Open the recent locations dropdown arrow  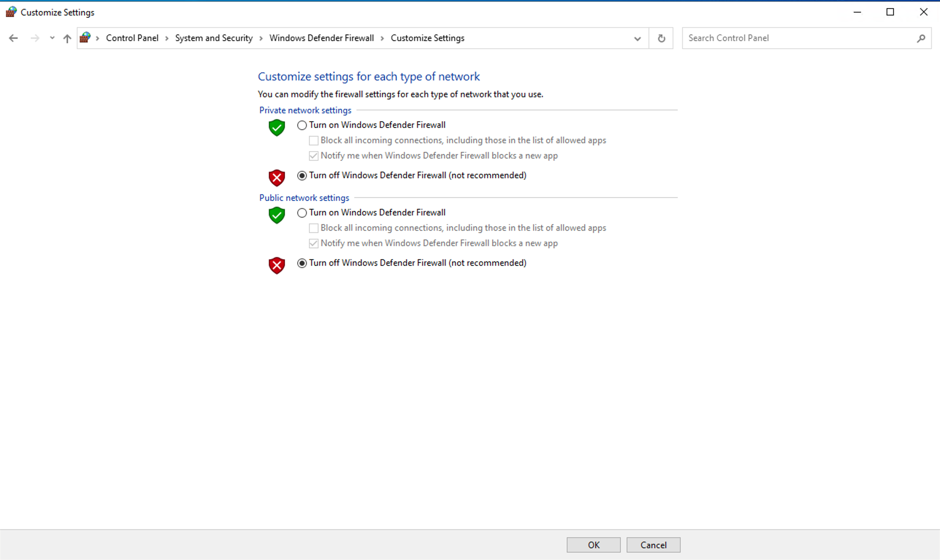click(52, 38)
